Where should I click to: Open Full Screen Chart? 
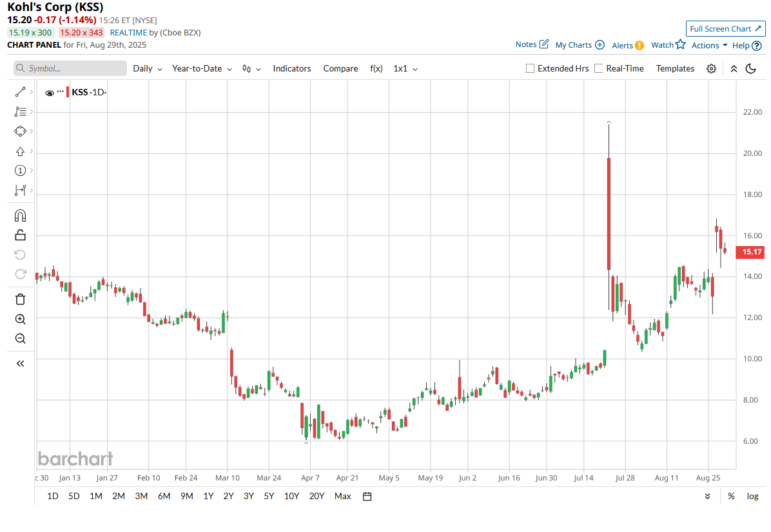click(x=725, y=29)
